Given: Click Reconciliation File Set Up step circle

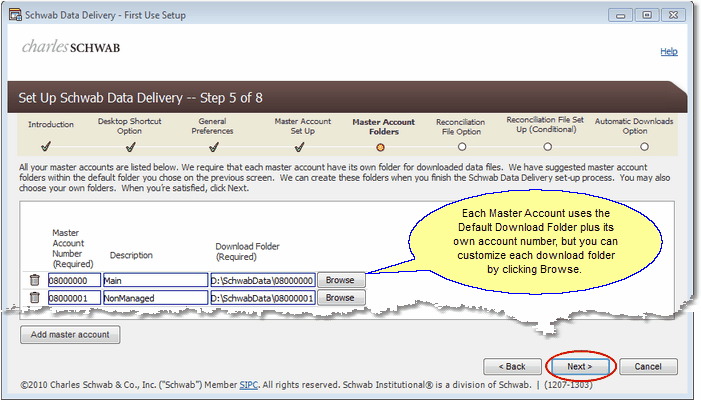Looking at the screenshot, I should point(548,147).
